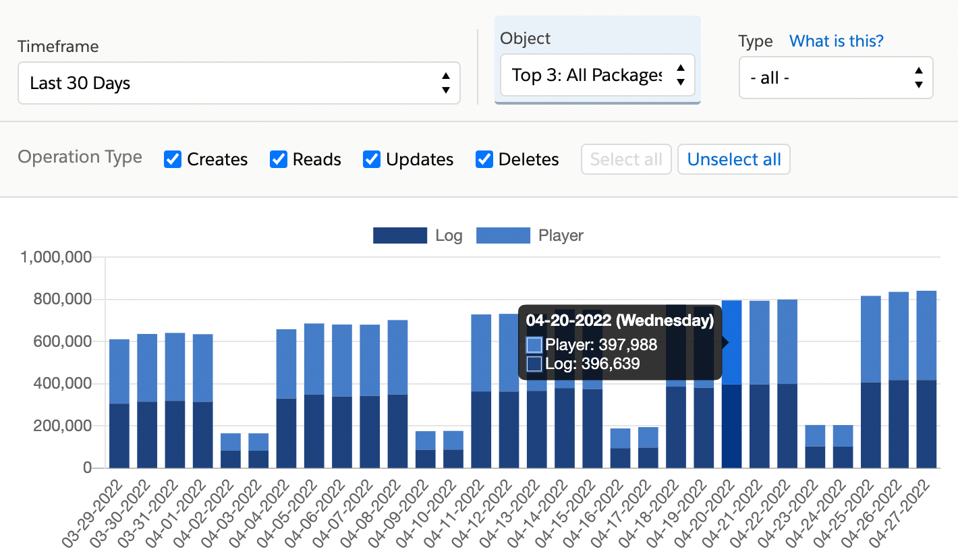The width and height of the screenshot is (958, 560).
Task: Click tooltip value Player: 397,988
Action: tap(601, 345)
